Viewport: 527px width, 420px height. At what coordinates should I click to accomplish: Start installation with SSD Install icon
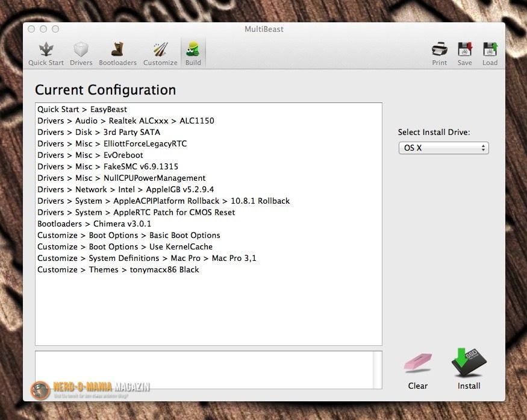(469, 369)
